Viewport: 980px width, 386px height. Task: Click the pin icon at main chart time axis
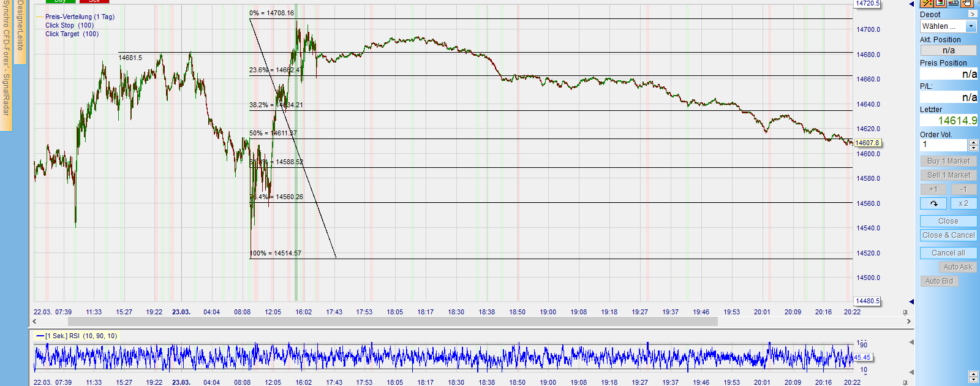pyautogui.click(x=905, y=312)
